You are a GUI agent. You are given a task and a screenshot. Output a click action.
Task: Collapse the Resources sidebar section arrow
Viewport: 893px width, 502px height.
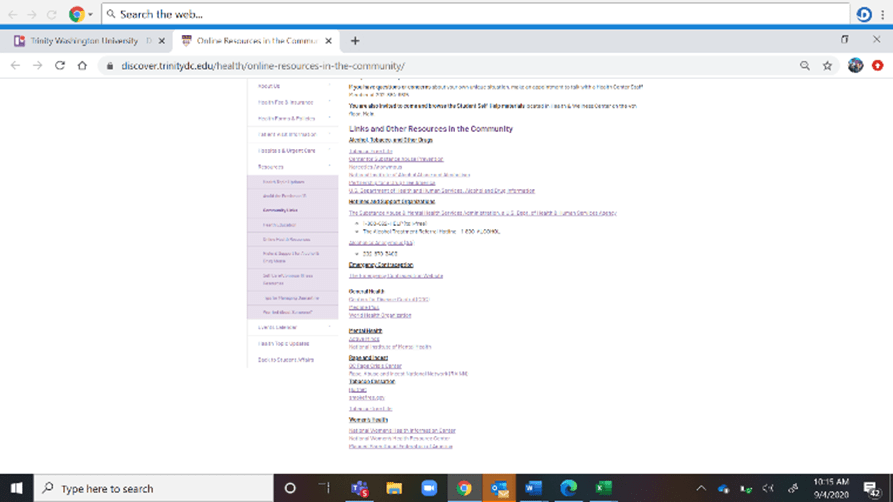click(330, 166)
